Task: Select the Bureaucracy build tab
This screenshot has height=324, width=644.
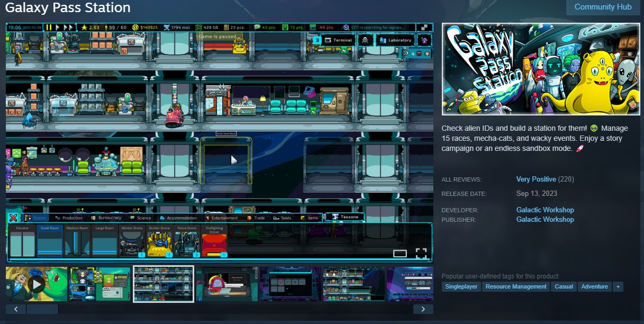Action: (105, 218)
